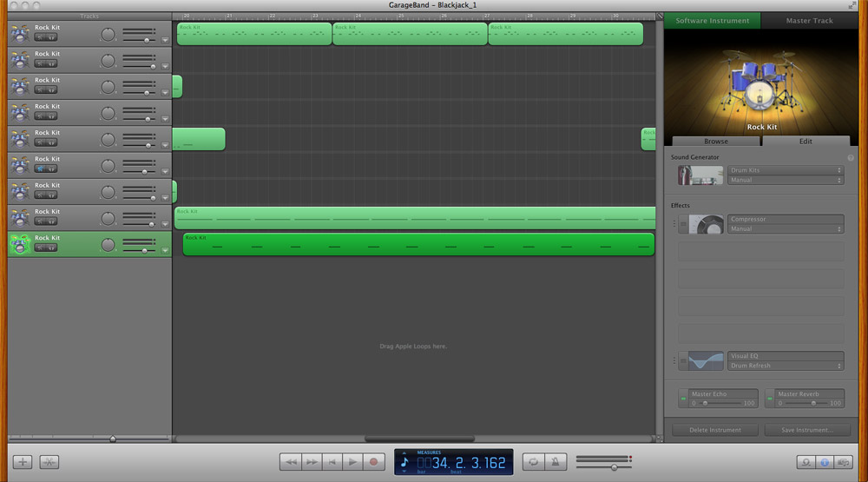Click the fast forward transport button
The image size is (868, 482).
tap(312, 461)
